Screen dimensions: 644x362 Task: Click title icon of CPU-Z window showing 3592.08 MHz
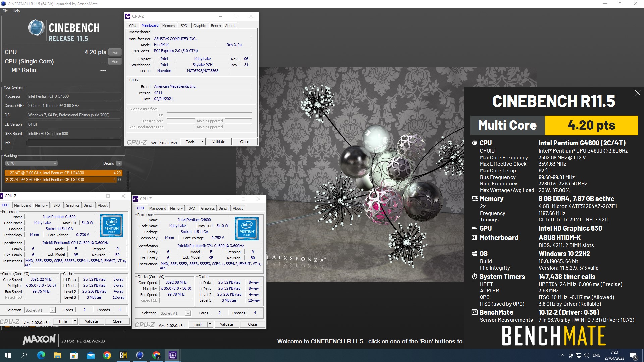(136, 199)
